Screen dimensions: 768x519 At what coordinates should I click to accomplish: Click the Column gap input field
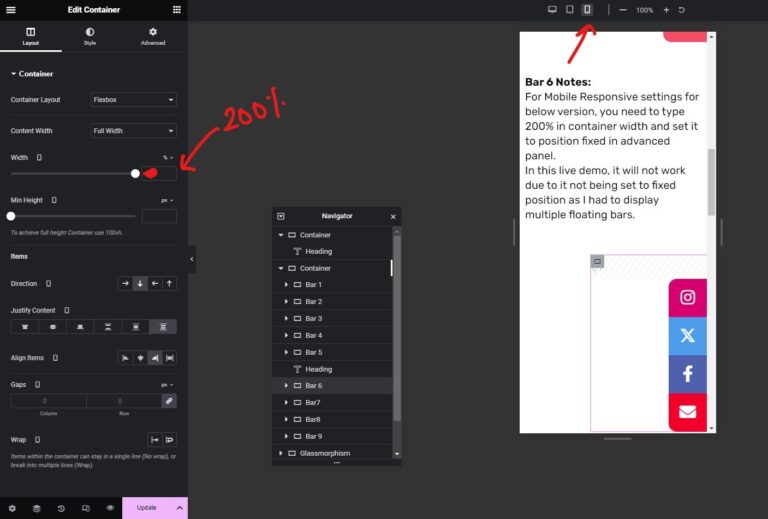click(x=48, y=401)
